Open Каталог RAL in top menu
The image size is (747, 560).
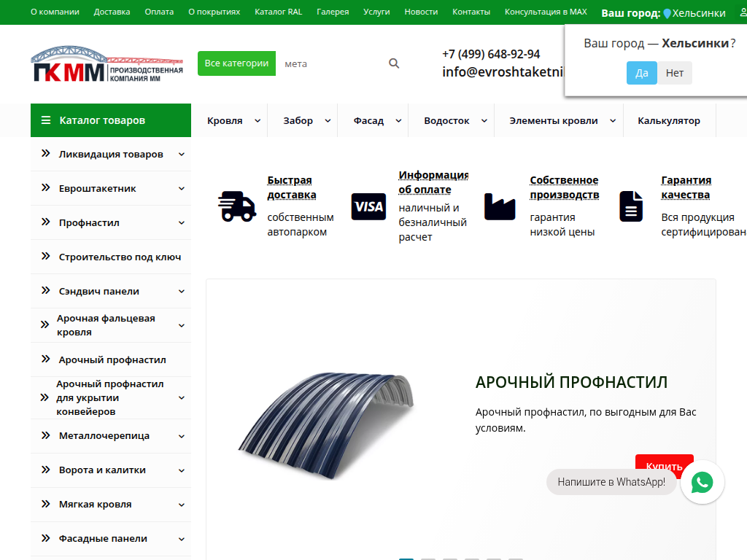[x=278, y=12]
